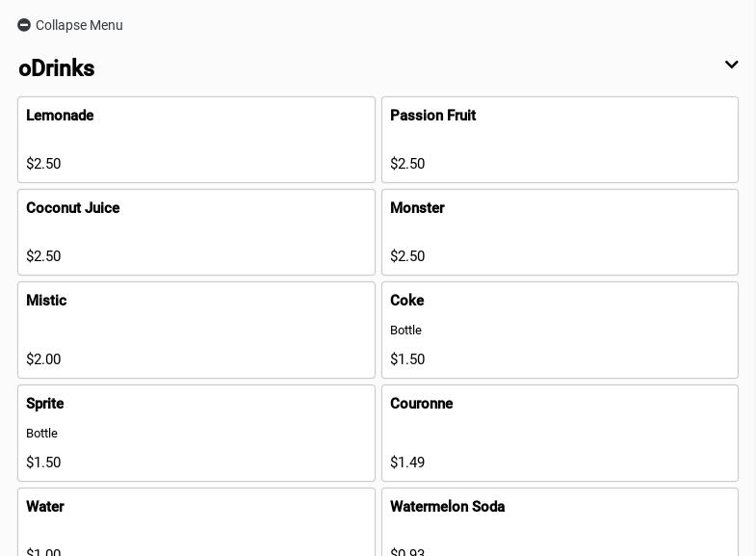Collapse the oDrinks section chevron
This screenshot has width=756, height=556.
coord(731,66)
